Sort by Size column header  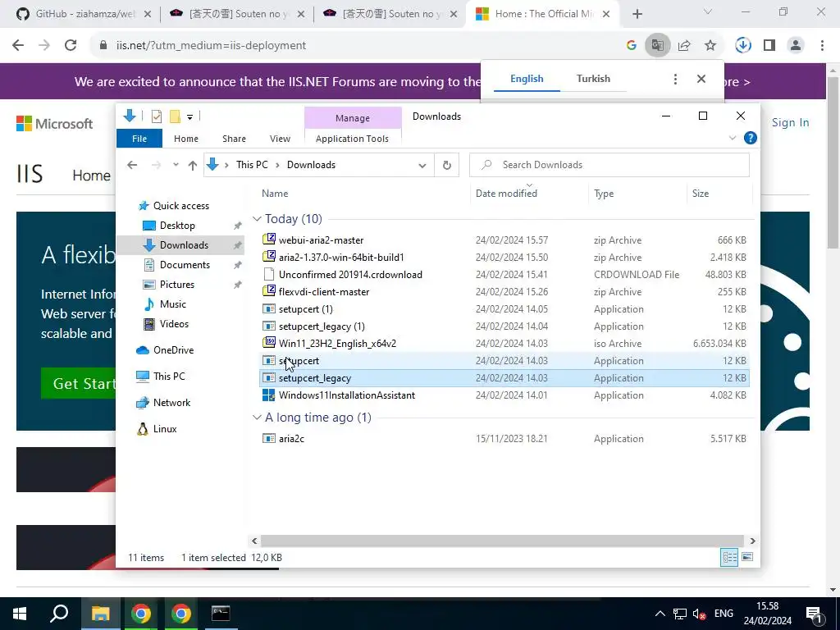click(x=701, y=194)
